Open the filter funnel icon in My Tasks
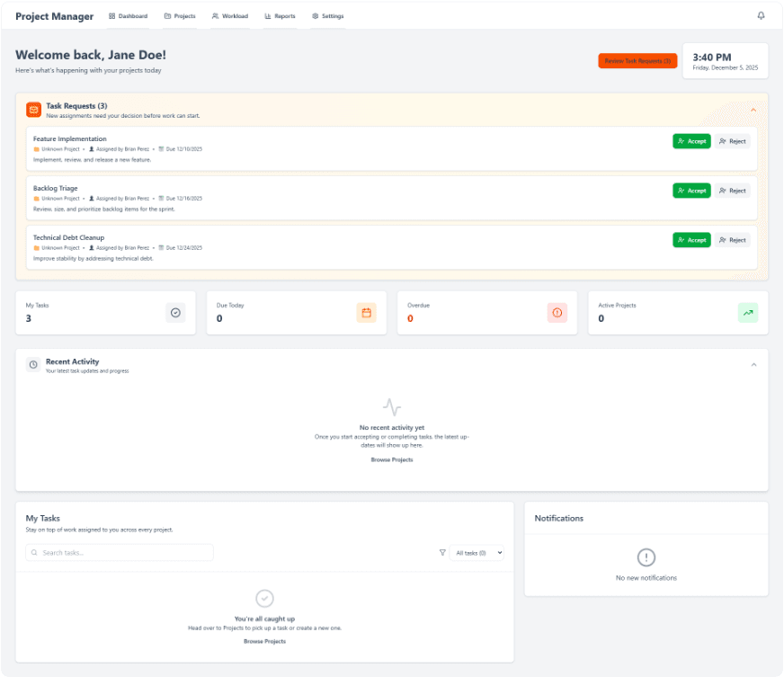Screen dimensions: 784x677 point(442,552)
